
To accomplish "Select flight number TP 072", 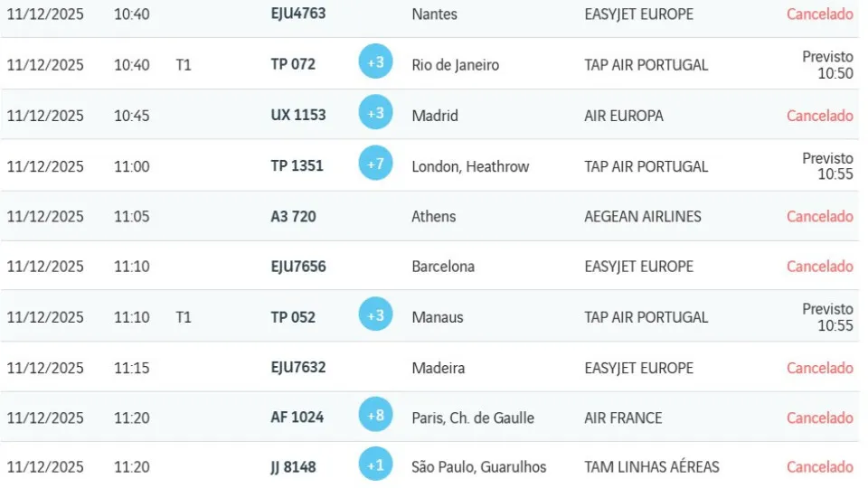I will click(x=293, y=65).
